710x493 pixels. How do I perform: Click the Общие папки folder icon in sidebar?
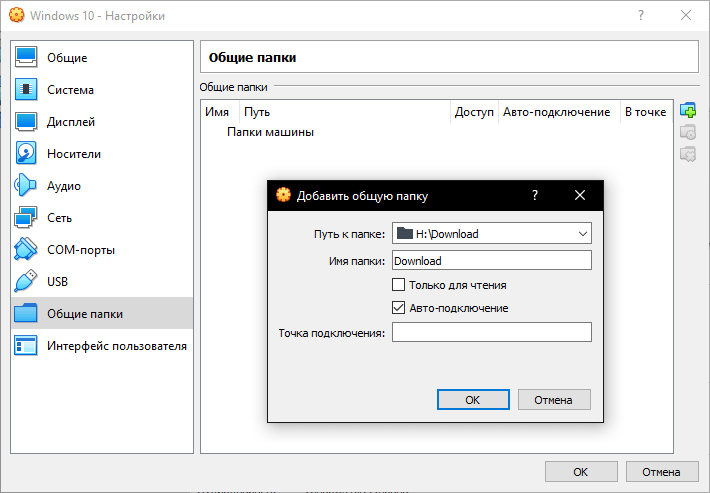click(25, 313)
